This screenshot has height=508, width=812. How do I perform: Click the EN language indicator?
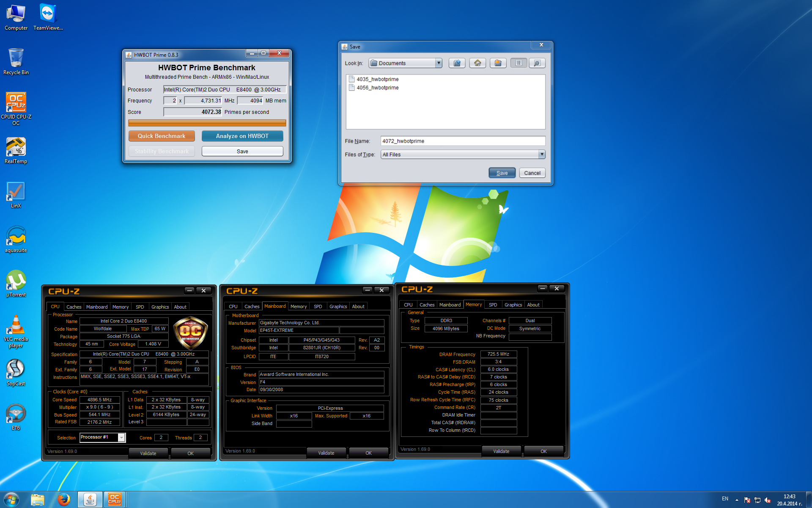[x=725, y=499]
